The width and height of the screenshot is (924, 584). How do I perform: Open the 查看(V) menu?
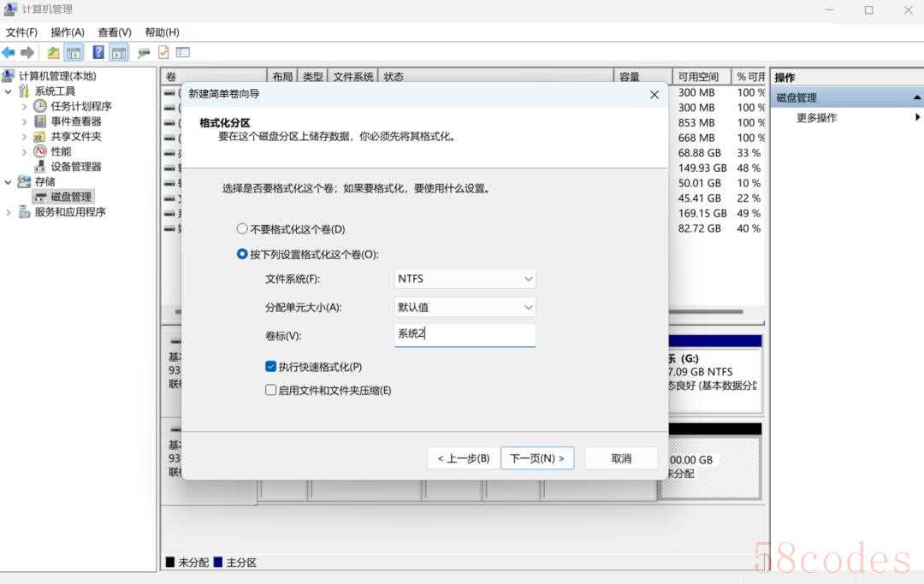click(x=114, y=32)
